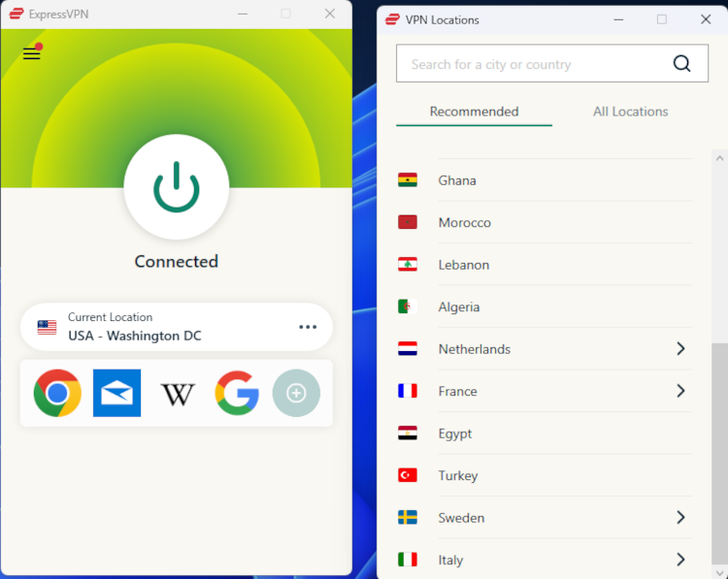728x579 pixels.
Task: Toggle the VPN power button
Action: 177,187
